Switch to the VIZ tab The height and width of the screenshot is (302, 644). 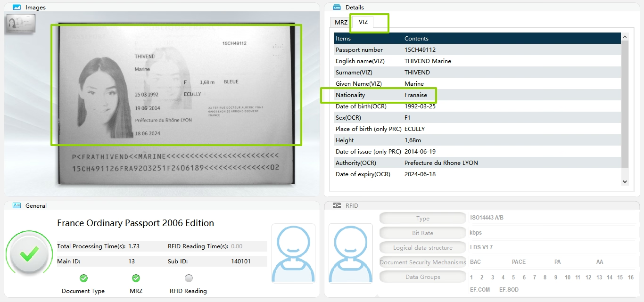pyautogui.click(x=363, y=22)
